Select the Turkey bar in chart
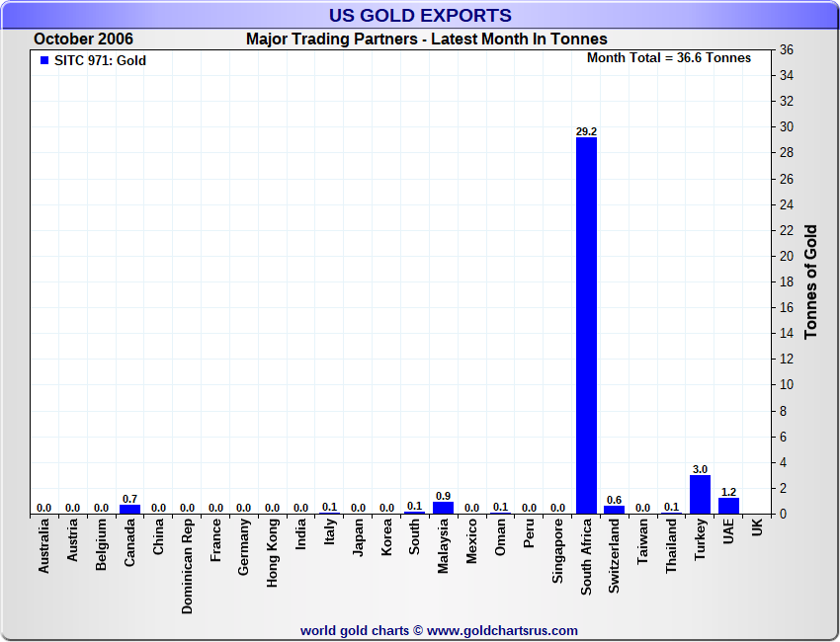 700,495
